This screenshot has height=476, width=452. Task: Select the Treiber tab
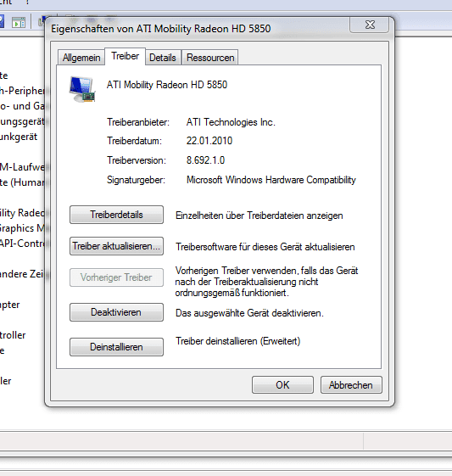tap(125, 56)
